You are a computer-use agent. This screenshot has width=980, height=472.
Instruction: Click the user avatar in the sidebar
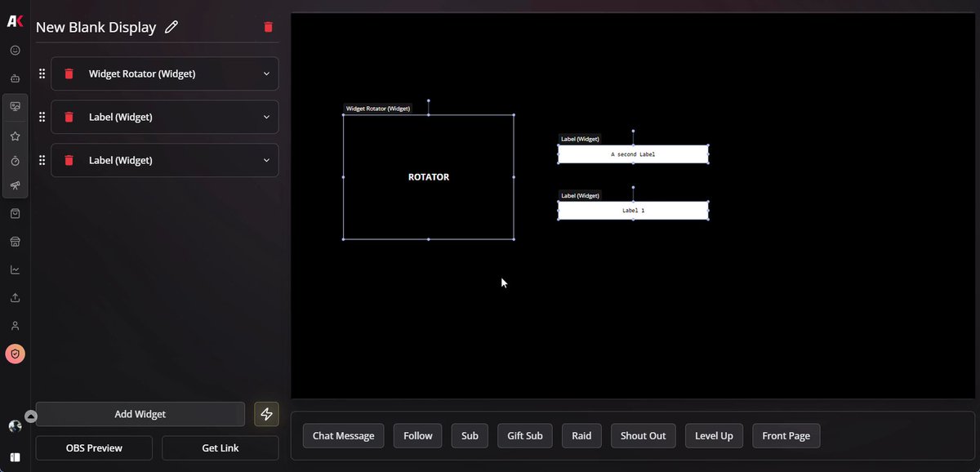coord(15,426)
